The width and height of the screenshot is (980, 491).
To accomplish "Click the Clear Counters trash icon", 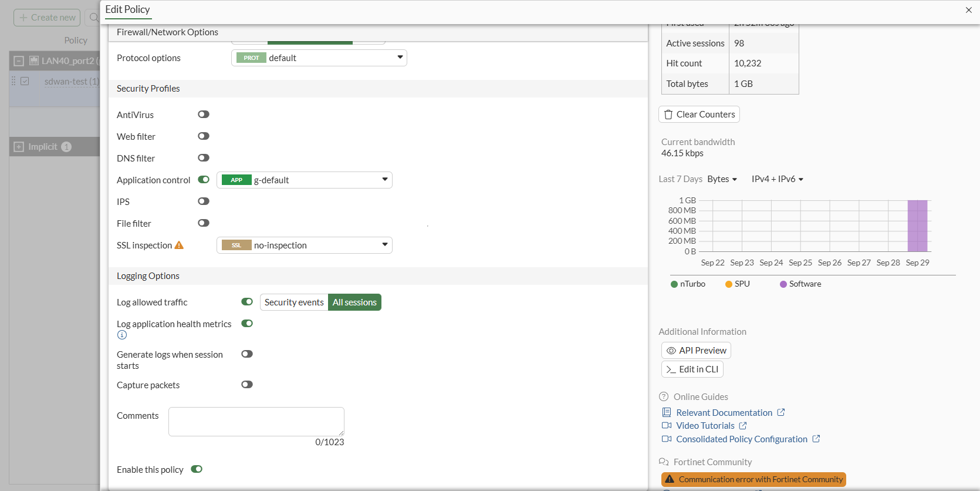I will pos(668,115).
